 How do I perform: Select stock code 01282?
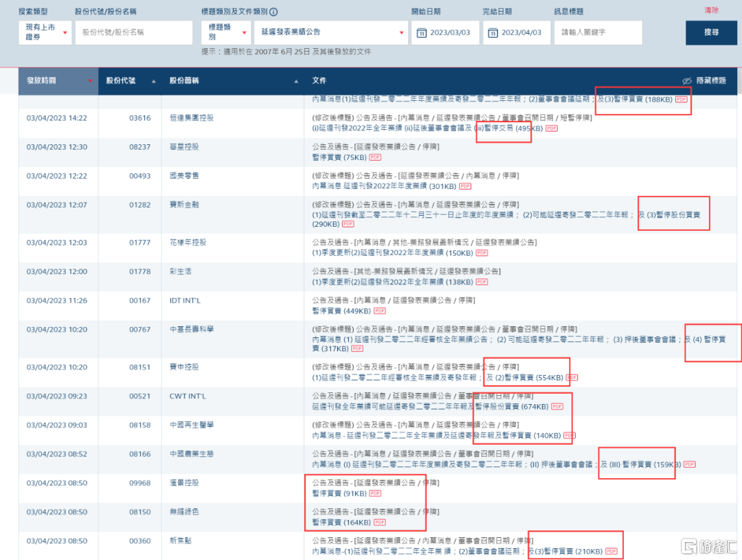[x=140, y=205]
